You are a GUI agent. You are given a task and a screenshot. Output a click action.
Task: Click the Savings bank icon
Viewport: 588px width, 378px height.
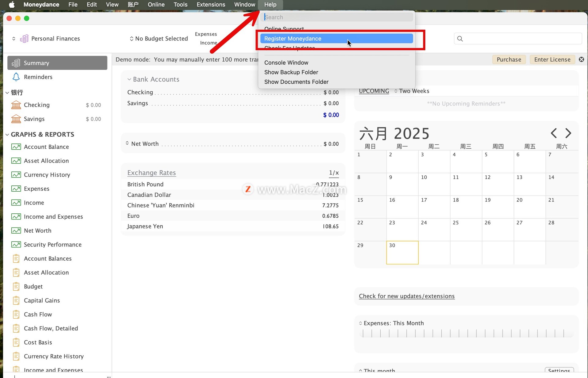click(16, 119)
